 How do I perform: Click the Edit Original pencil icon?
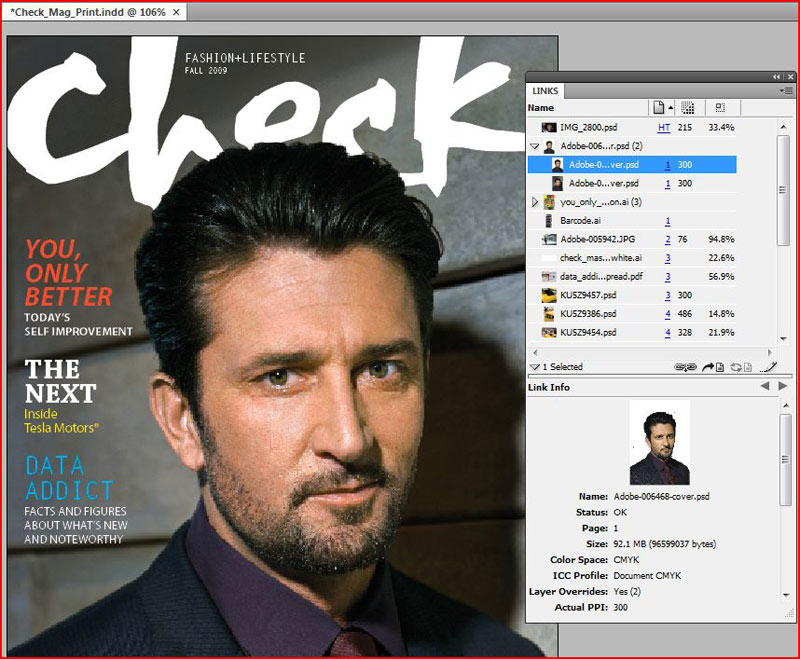point(768,367)
